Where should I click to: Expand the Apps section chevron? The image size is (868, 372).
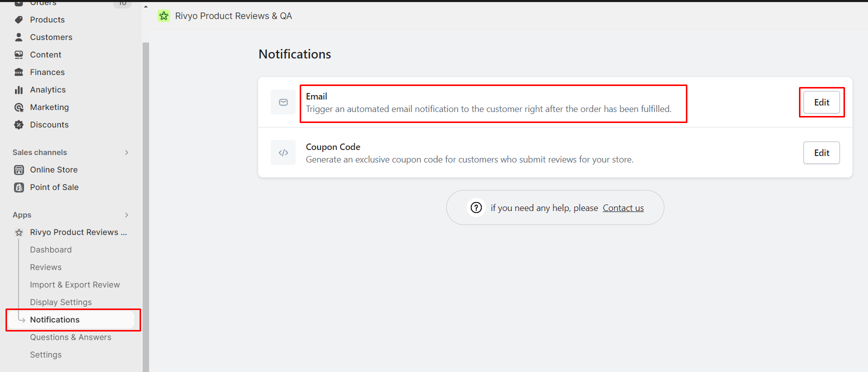click(127, 214)
